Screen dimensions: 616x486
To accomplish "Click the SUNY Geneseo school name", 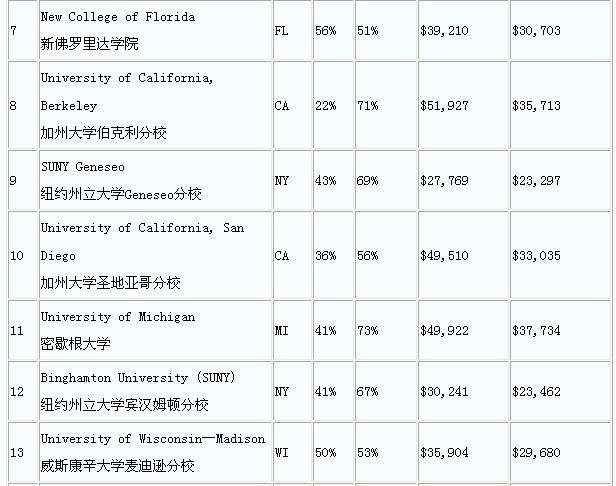I will (x=82, y=166).
